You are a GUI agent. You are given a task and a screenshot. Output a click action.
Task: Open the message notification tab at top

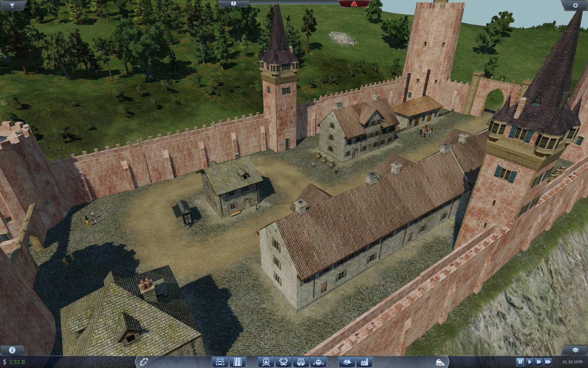[x=233, y=4]
